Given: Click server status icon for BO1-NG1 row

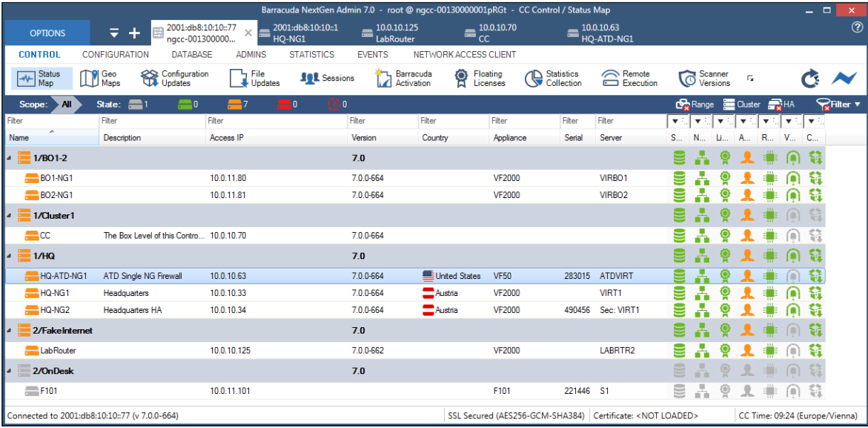Looking at the screenshot, I should pos(679,178).
